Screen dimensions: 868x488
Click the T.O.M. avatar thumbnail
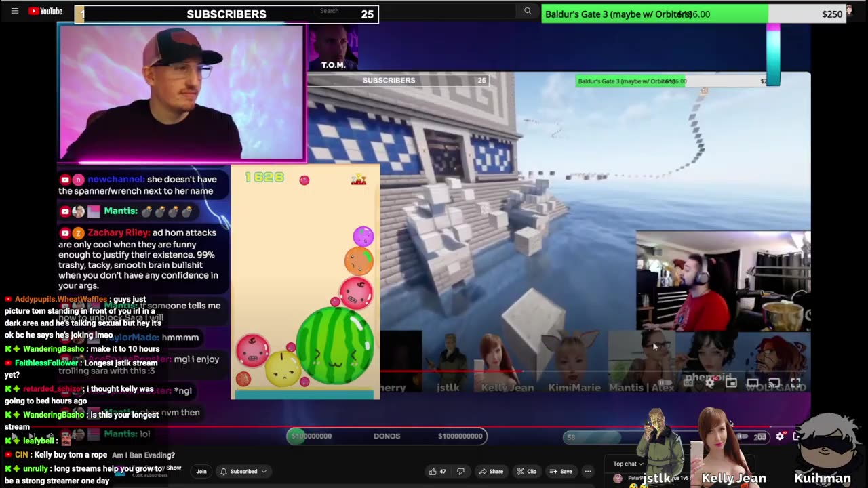pos(333,47)
